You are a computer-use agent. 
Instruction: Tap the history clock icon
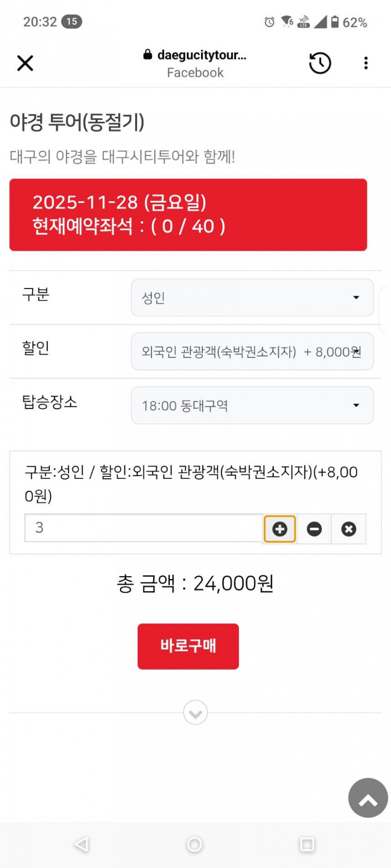coord(320,63)
